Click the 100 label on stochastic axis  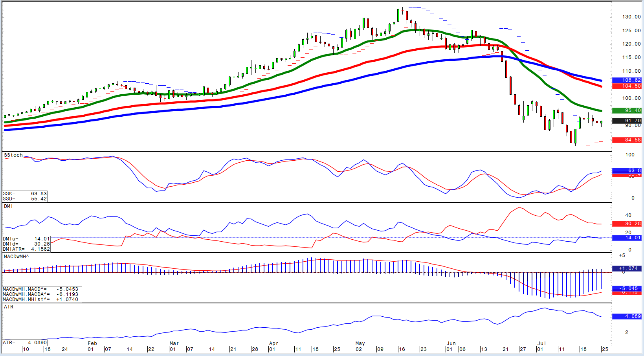pyautogui.click(x=630, y=155)
